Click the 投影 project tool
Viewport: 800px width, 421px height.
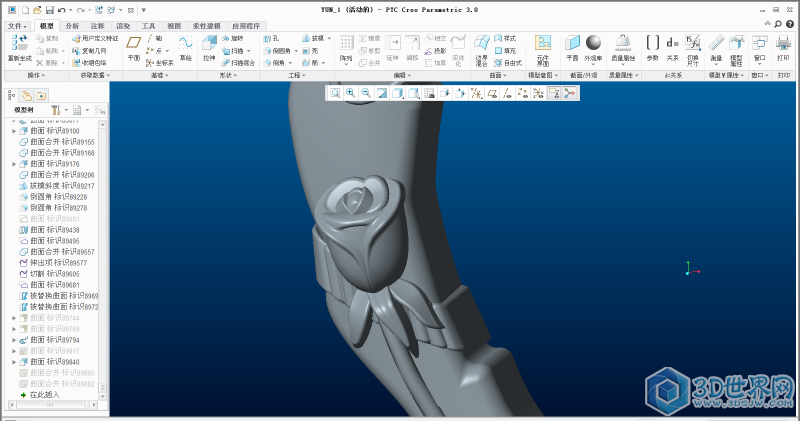[x=436, y=51]
